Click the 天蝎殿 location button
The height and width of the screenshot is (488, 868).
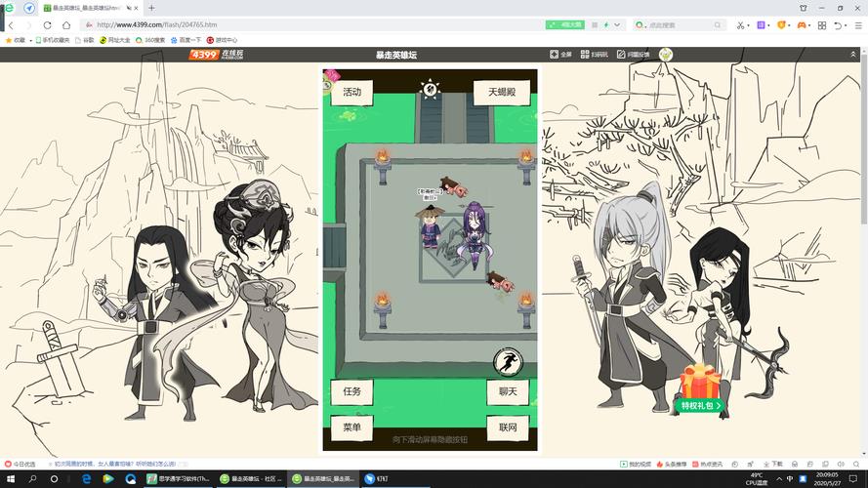pos(508,93)
